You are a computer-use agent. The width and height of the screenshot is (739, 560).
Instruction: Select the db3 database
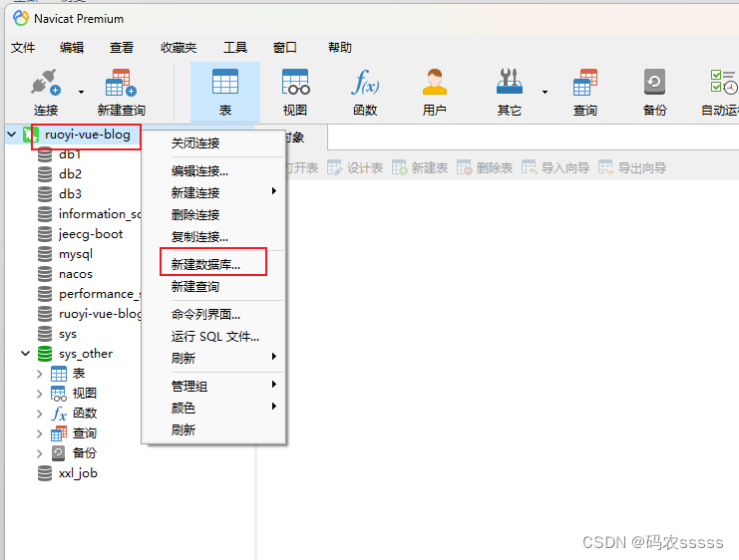point(70,194)
